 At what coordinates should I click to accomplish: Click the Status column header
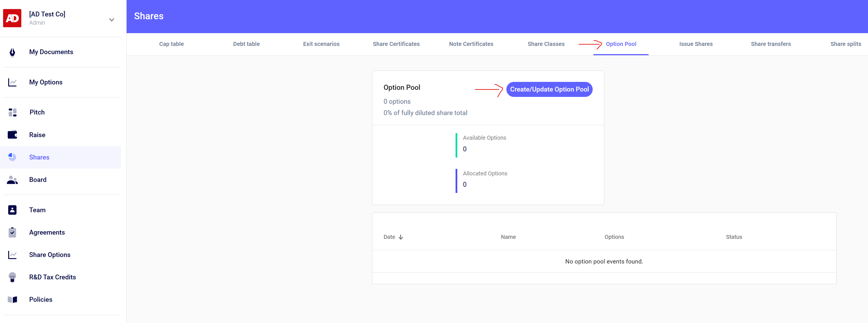tap(733, 237)
